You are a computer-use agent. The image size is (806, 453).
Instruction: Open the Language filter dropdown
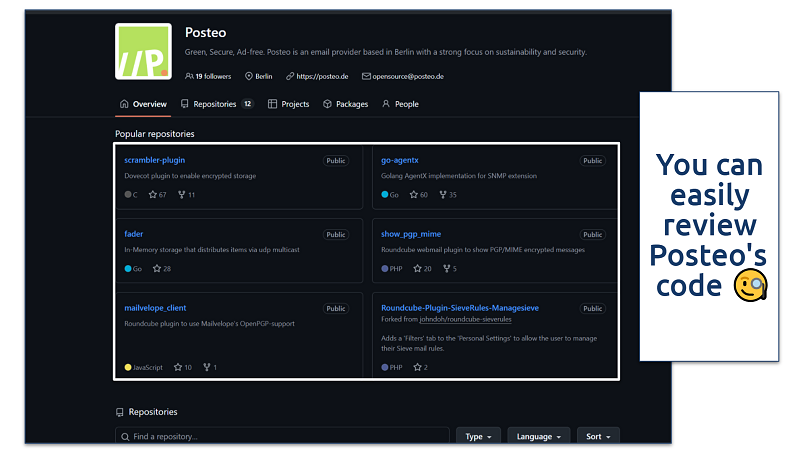(538, 437)
